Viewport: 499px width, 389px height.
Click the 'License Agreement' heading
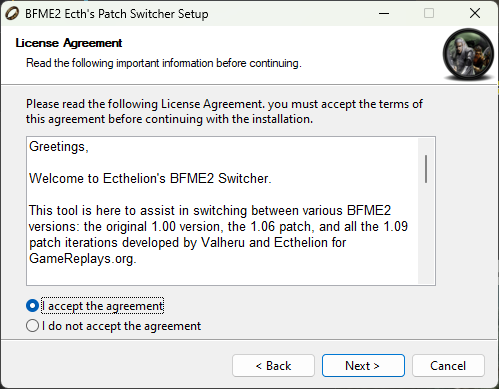click(x=69, y=43)
